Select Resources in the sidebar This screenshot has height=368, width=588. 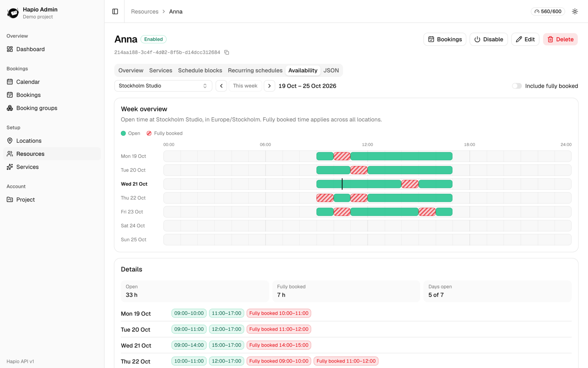[52, 154]
